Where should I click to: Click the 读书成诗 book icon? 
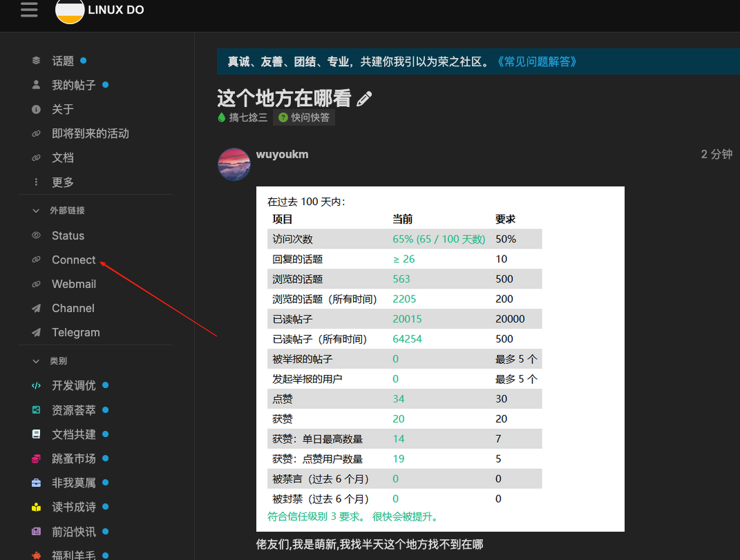[x=36, y=507]
